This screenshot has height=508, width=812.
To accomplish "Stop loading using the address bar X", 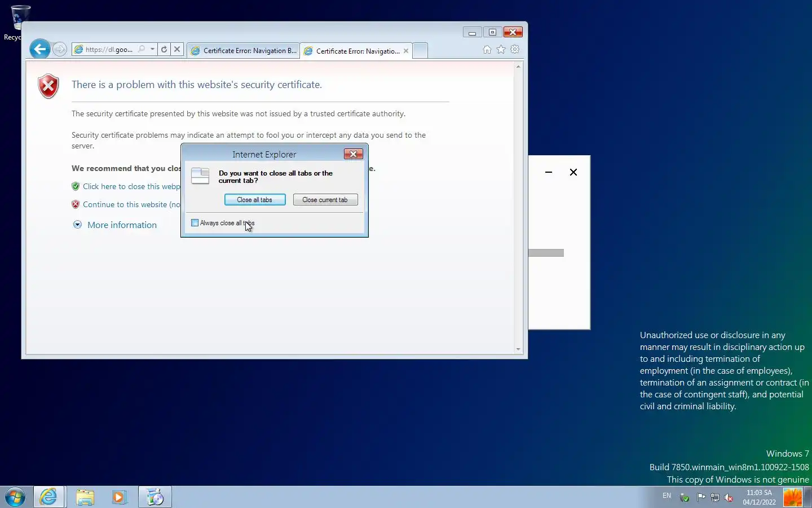I will pyautogui.click(x=177, y=49).
